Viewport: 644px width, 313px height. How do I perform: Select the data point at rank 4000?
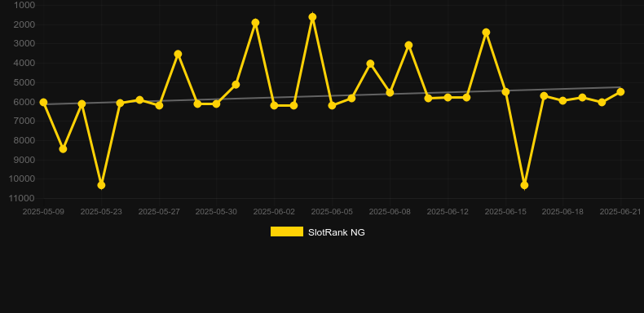pyautogui.click(x=370, y=64)
